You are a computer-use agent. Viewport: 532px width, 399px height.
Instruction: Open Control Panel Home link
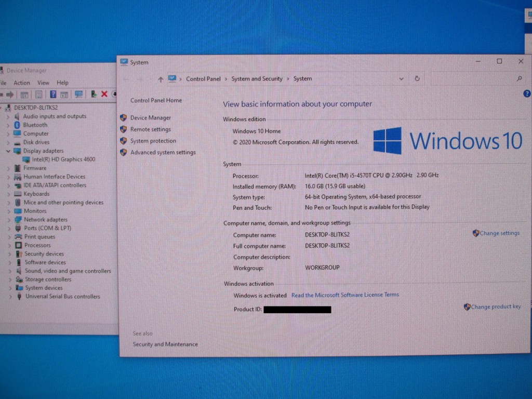tap(156, 100)
